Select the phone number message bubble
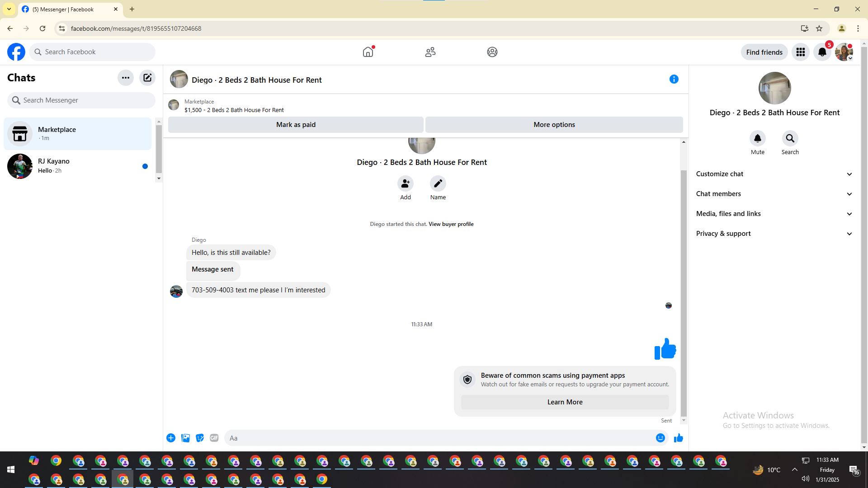 pos(259,290)
